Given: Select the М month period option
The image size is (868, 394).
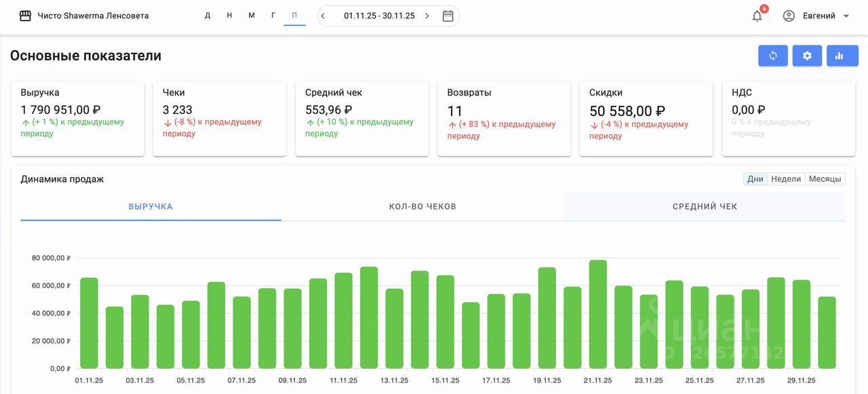Looking at the screenshot, I should [x=252, y=16].
